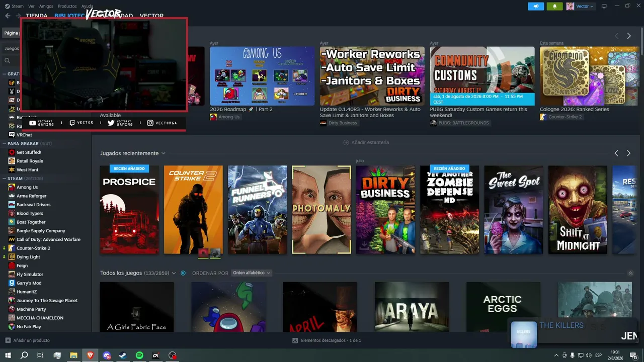644x362 pixels.
Task: Click the Among Us icon in sidebar
Action: (12, 187)
